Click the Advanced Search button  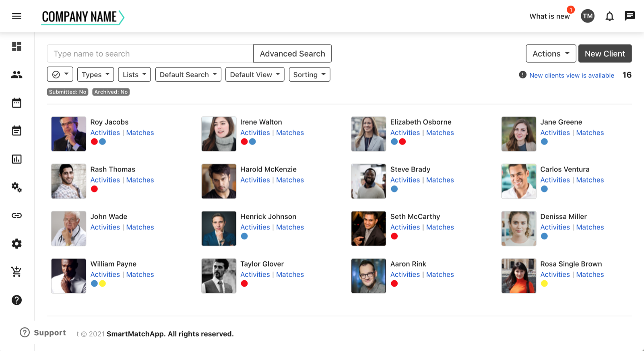coord(292,54)
